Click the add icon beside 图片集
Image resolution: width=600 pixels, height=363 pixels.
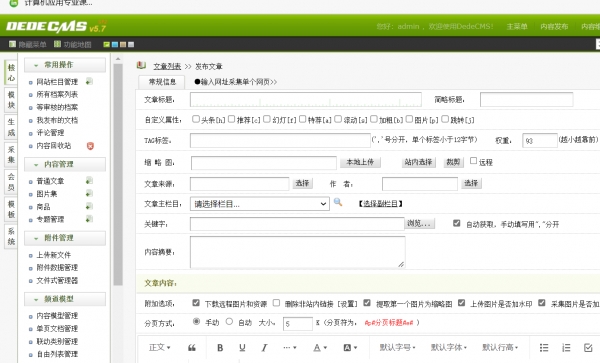[89, 194]
